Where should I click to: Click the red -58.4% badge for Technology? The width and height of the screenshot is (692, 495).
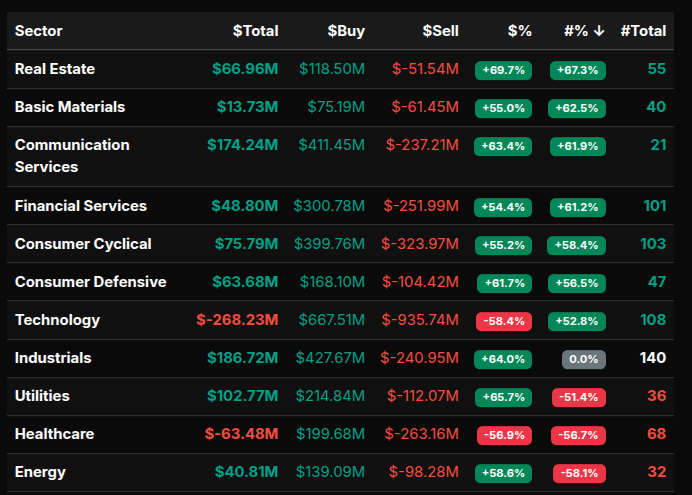pyautogui.click(x=503, y=321)
